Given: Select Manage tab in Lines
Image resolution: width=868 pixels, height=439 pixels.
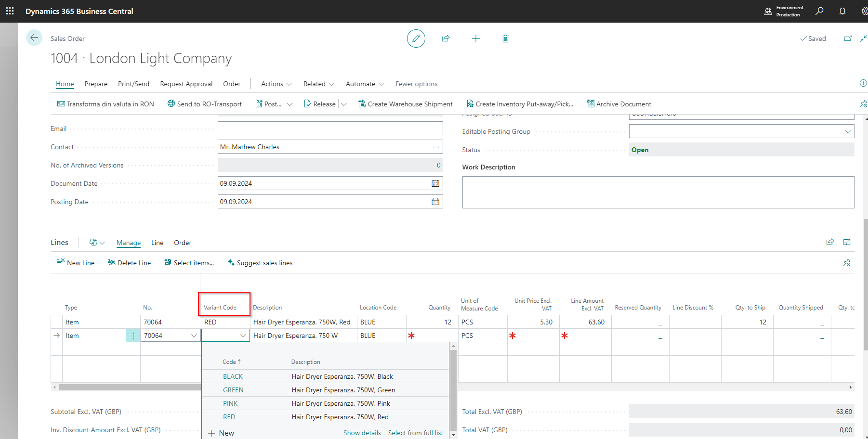Looking at the screenshot, I should [129, 243].
